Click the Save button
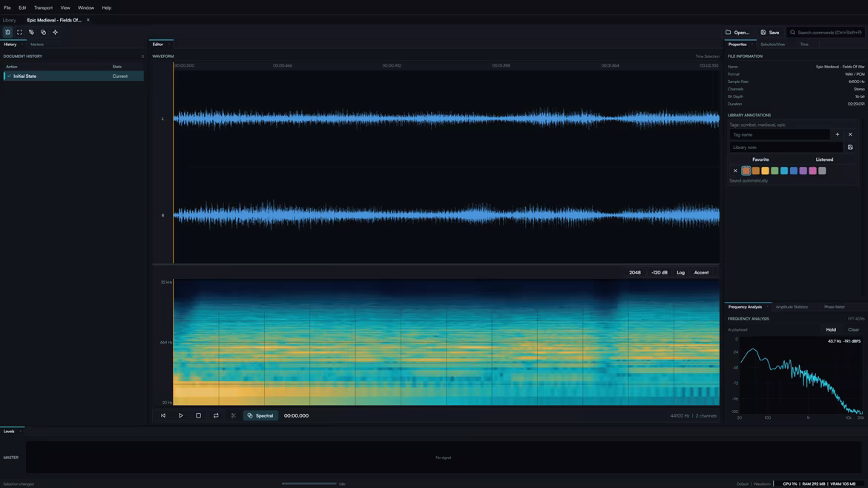This screenshot has width=868, height=488. pyautogui.click(x=770, y=33)
